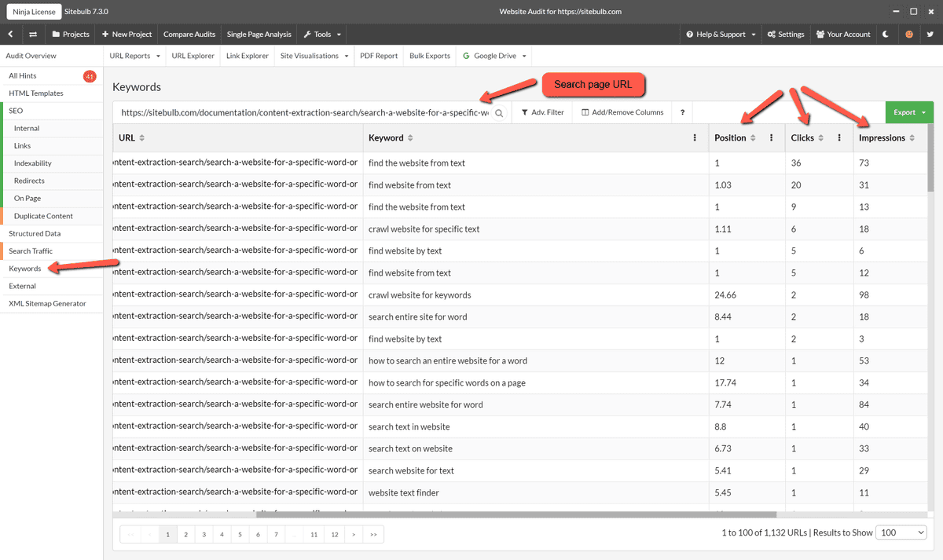Click the red 41 hints badge

[90, 76]
